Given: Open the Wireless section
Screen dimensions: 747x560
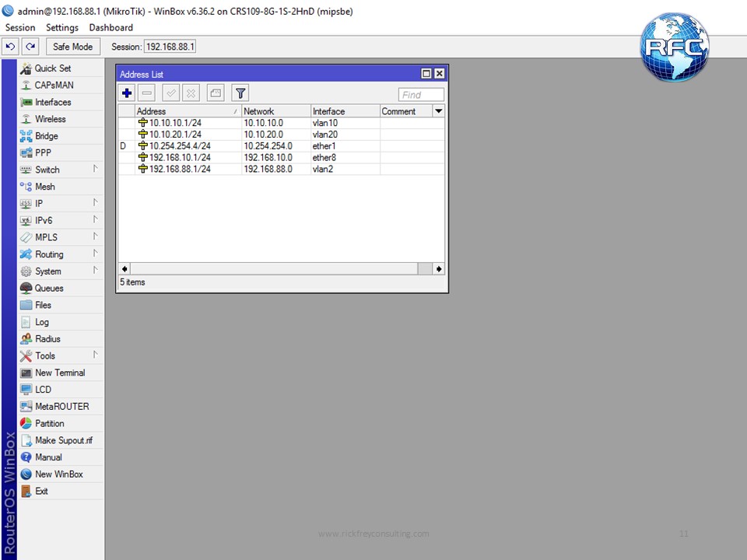Looking at the screenshot, I should click(61, 119).
